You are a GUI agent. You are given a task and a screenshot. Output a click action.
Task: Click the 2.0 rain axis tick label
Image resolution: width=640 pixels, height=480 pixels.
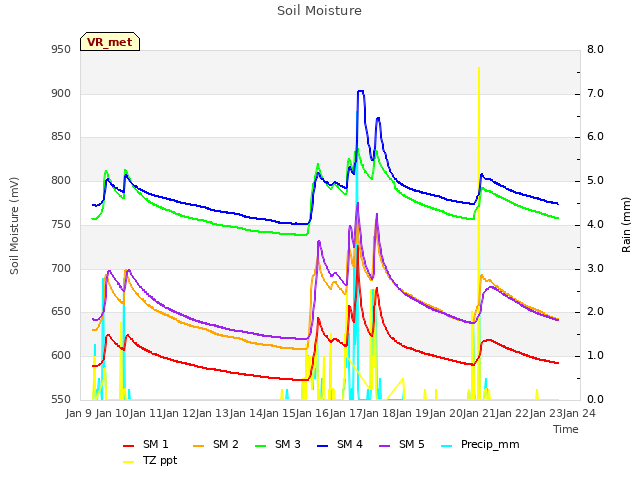tap(595, 312)
